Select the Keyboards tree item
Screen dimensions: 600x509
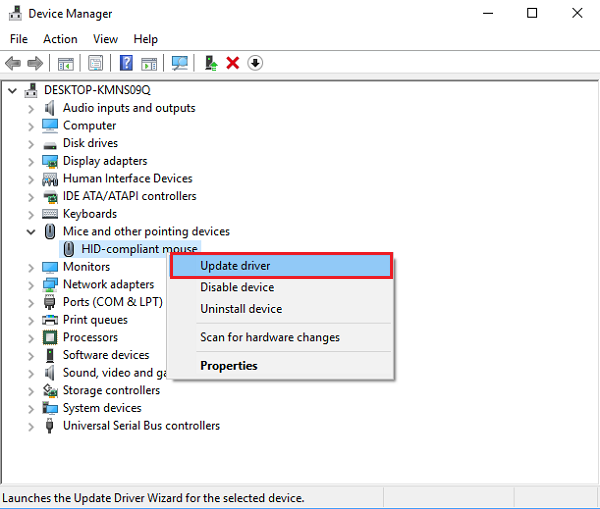pos(89,214)
